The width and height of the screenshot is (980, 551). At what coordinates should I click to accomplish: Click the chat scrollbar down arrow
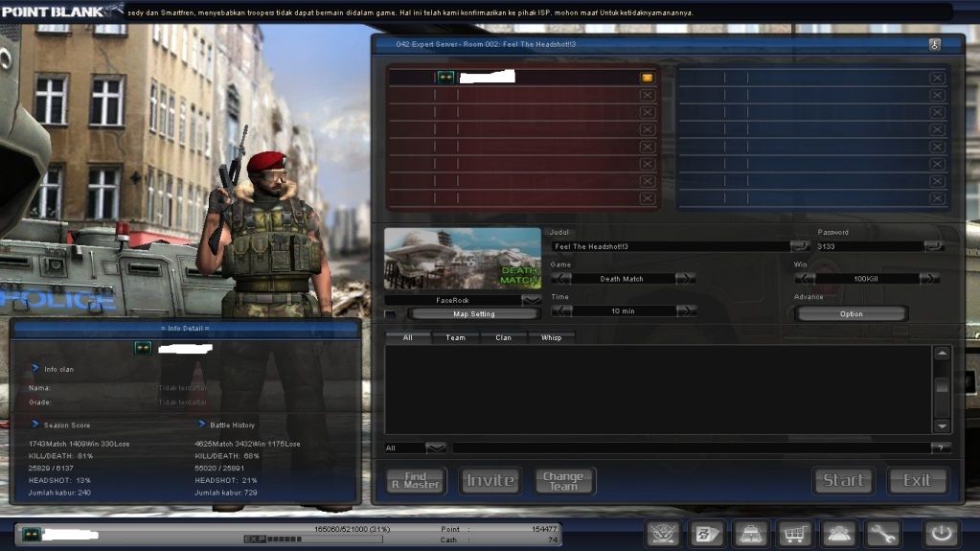(942, 425)
